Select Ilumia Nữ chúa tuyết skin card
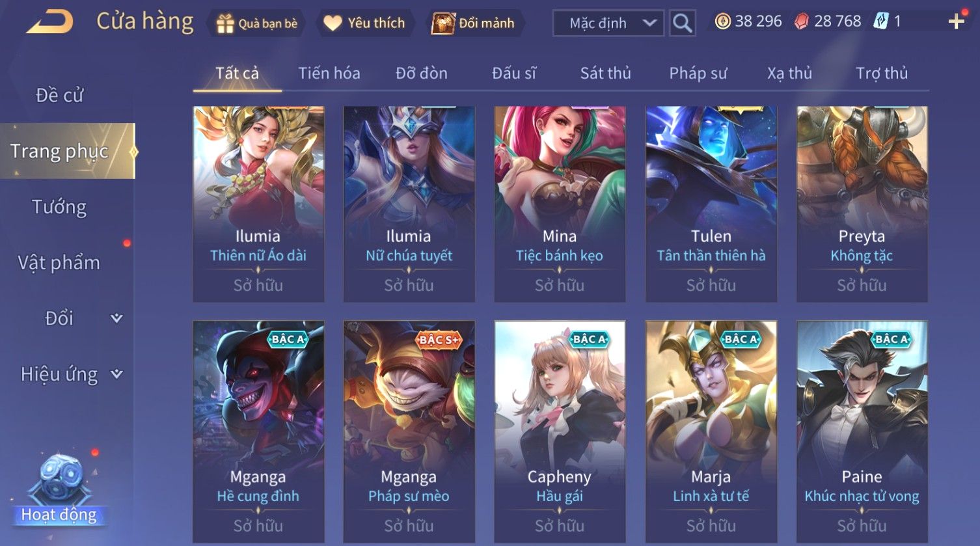This screenshot has height=546, width=980. click(409, 204)
